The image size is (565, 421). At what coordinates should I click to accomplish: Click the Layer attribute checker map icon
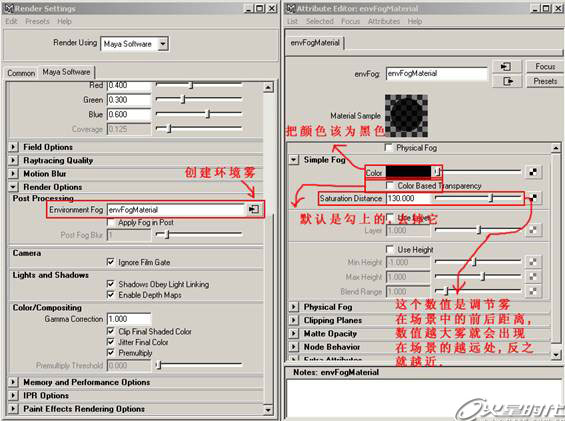[533, 230]
